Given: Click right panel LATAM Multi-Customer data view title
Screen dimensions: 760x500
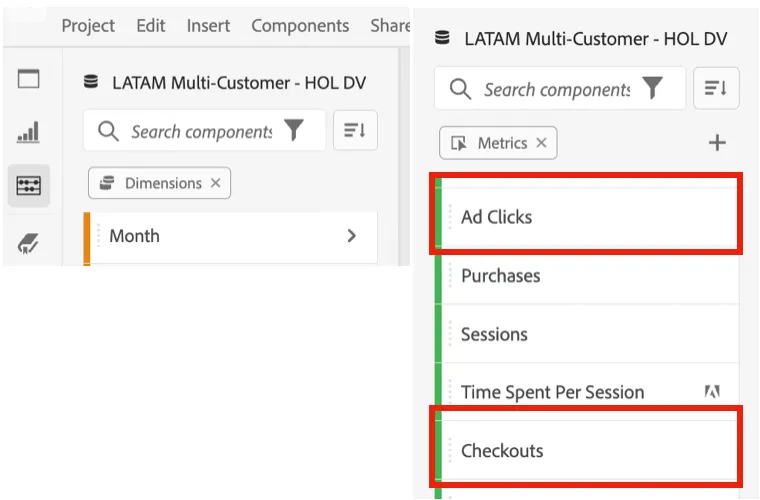Looking at the screenshot, I should click(x=596, y=38).
